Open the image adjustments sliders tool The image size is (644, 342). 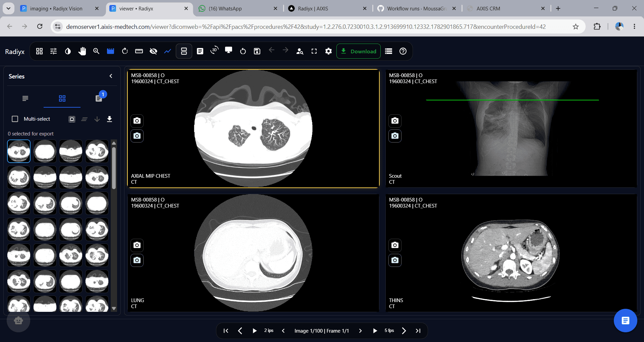tap(53, 51)
